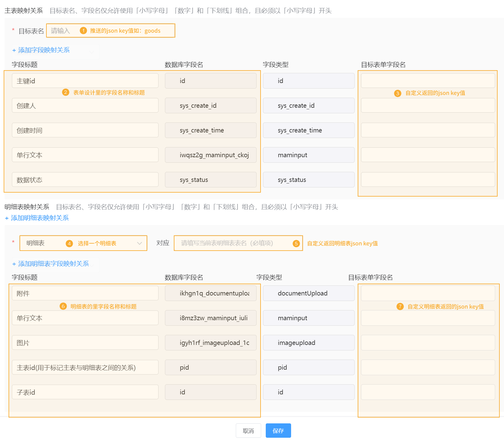Click the numbered 2 marker for form fields
This screenshot has width=504, height=442.
coord(65,92)
